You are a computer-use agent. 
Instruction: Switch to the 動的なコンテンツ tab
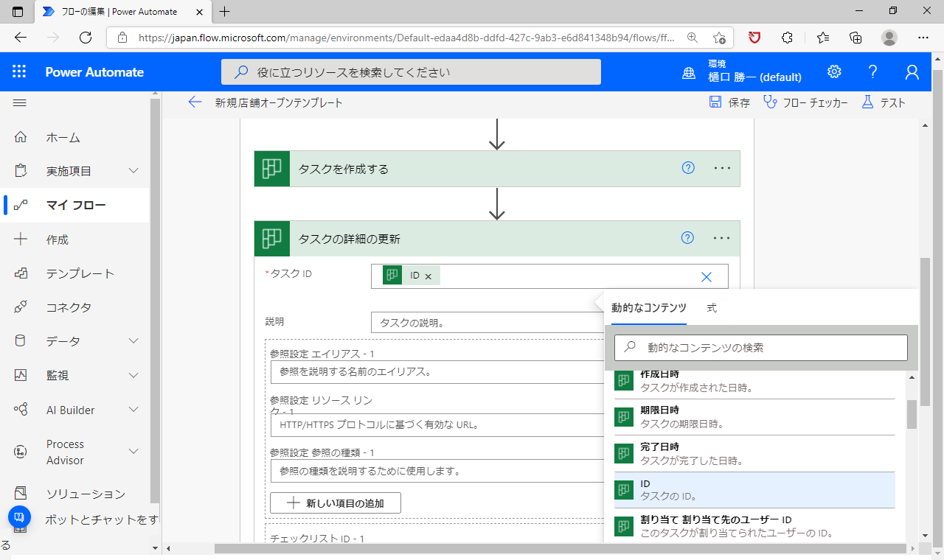pyautogui.click(x=648, y=308)
